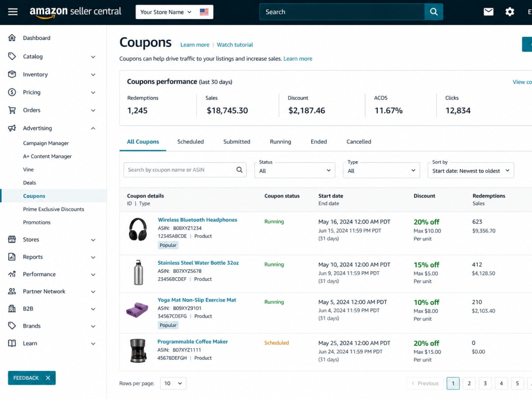532x399 pixels.
Task: Expand the Reports menu chevron
Action: click(93, 257)
